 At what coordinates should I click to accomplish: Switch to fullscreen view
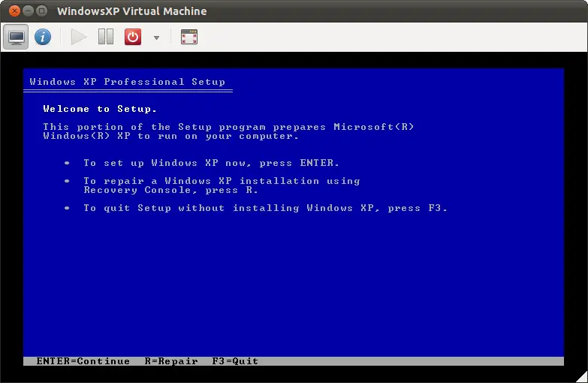(x=189, y=37)
